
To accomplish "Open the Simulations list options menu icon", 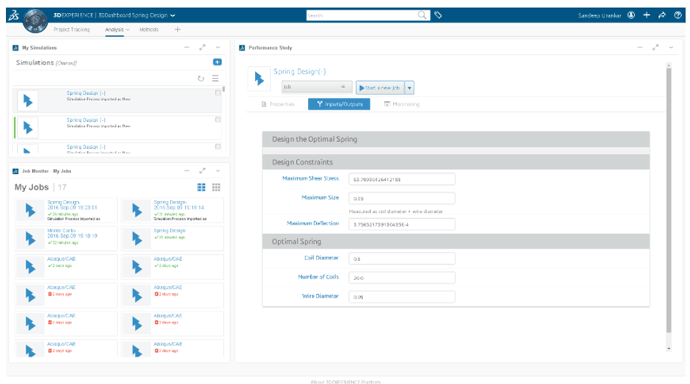I will [x=215, y=78].
